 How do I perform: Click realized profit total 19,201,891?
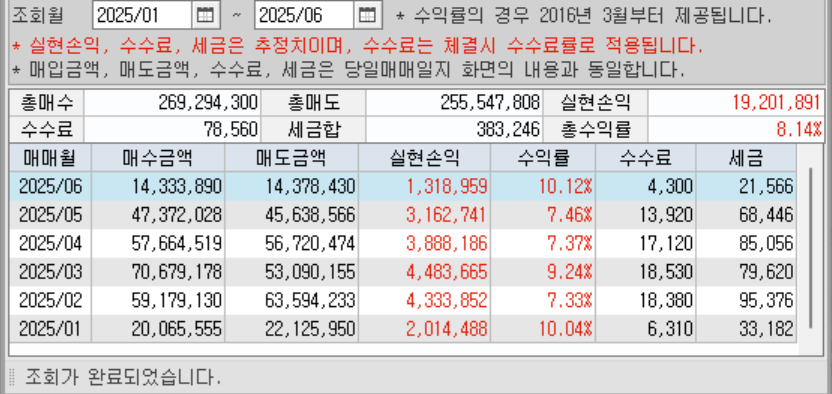pos(777,102)
